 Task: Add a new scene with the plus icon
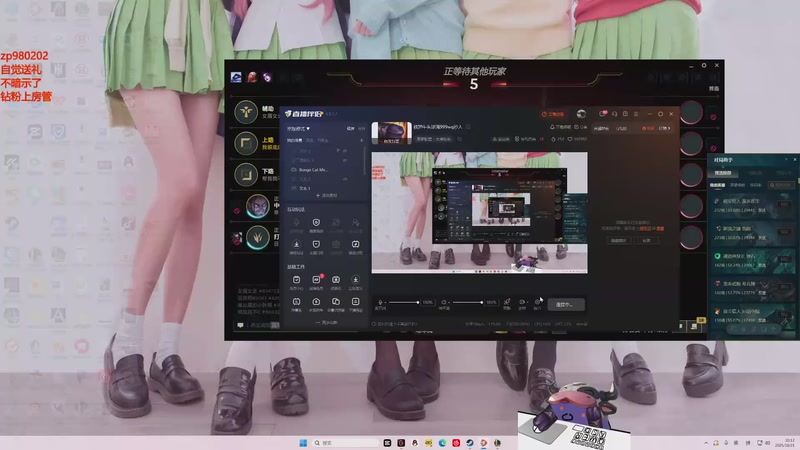[362, 140]
